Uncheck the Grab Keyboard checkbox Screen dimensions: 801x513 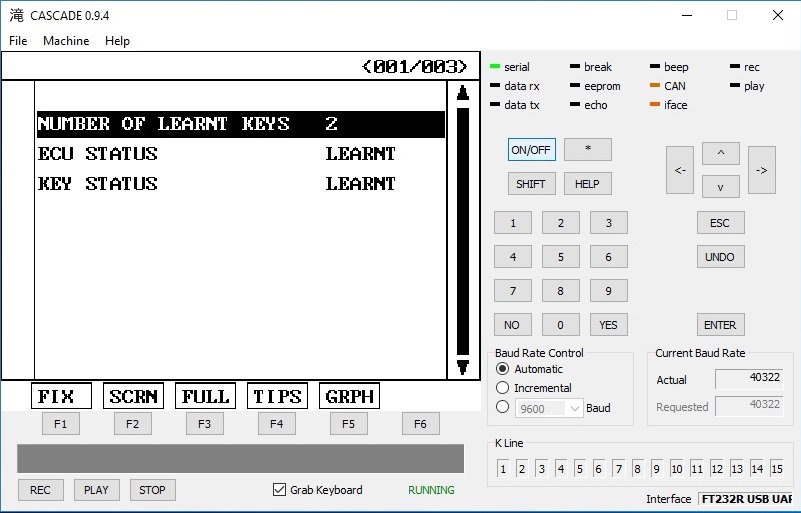(280, 490)
